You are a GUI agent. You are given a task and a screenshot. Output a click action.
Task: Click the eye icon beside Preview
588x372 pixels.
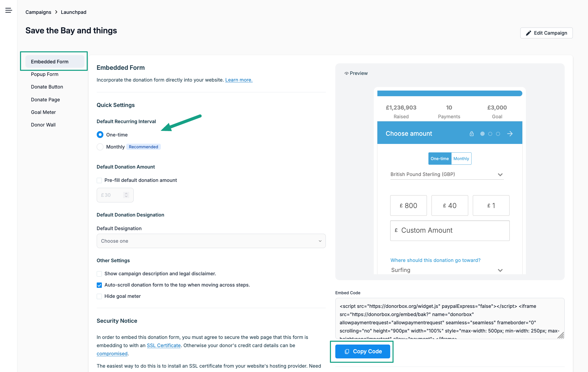[x=346, y=74]
